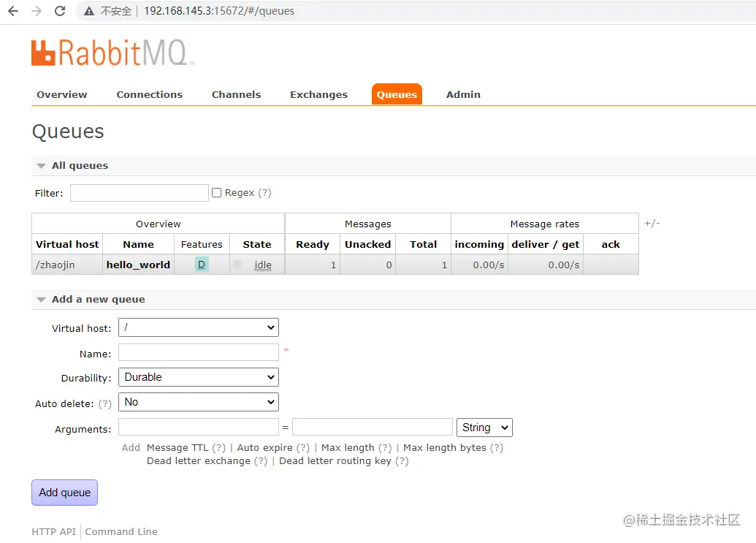The width and height of the screenshot is (756, 543).
Task: Open Auto delete help (?)
Action: [x=104, y=403]
